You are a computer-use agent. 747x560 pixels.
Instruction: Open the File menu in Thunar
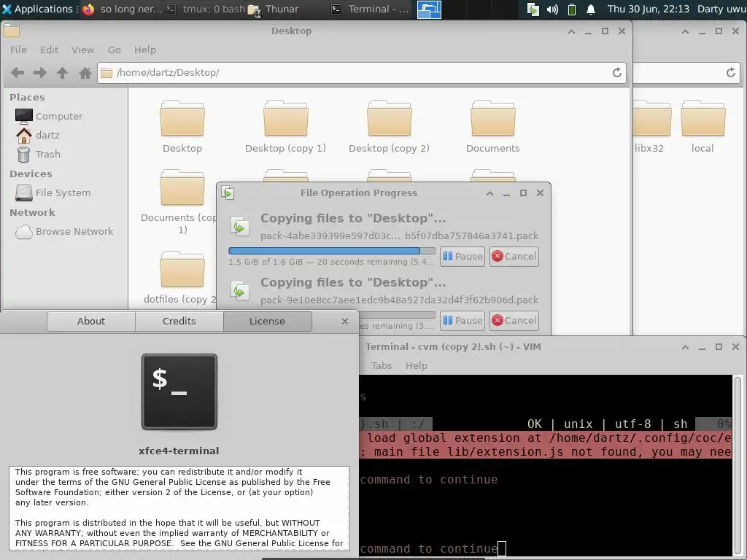(x=18, y=50)
